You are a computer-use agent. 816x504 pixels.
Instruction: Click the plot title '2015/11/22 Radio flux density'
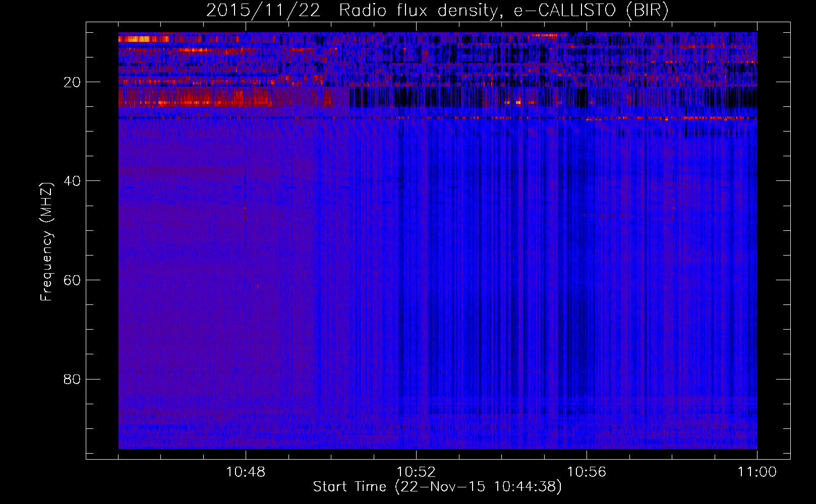[437, 11]
